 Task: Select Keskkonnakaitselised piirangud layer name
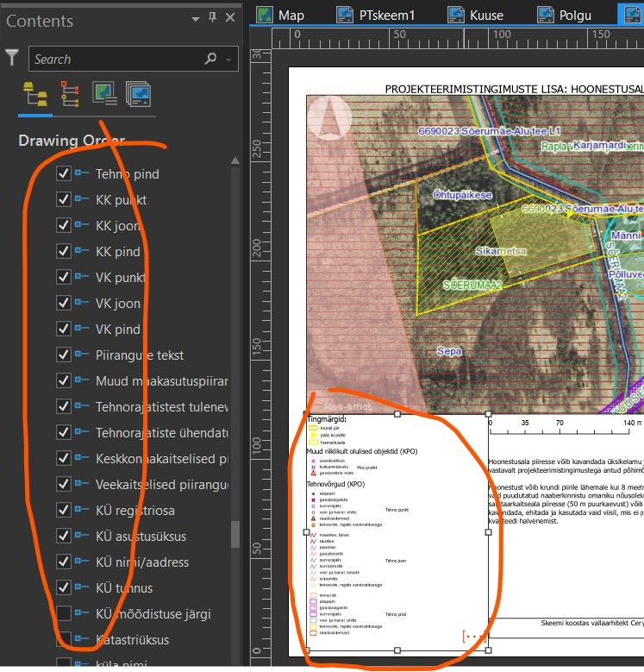point(162,459)
